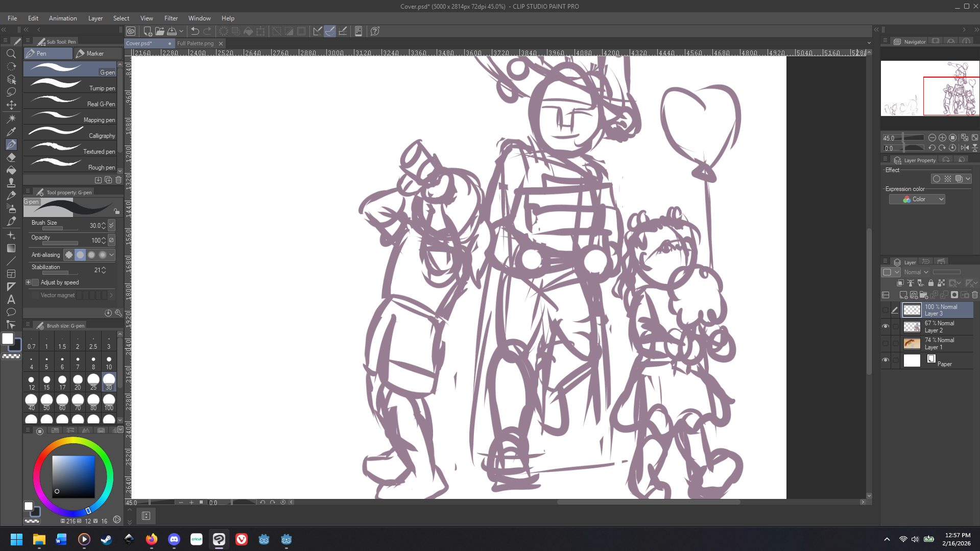Select the Text tool
The height and width of the screenshot is (551, 980).
(11, 299)
